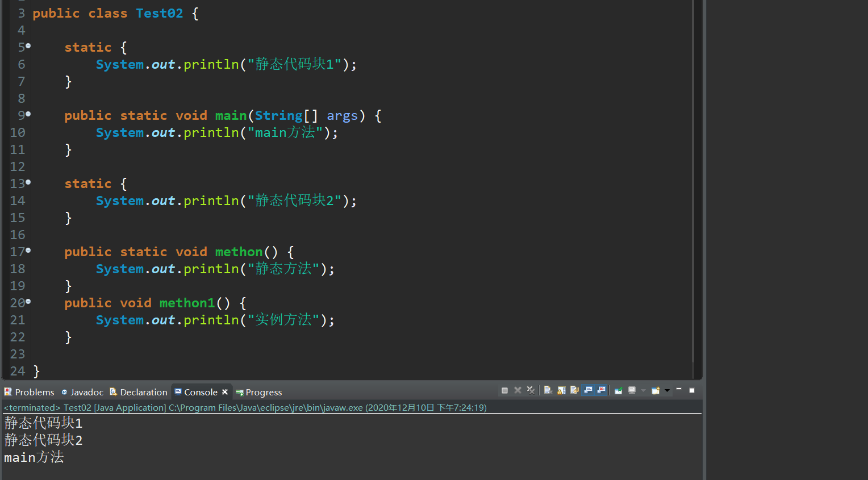Collapse the methon method at line 17

pos(28,251)
